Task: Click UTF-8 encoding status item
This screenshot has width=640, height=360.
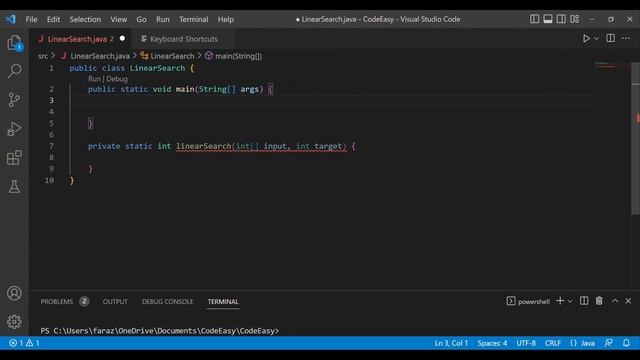Action: [x=526, y=343]
